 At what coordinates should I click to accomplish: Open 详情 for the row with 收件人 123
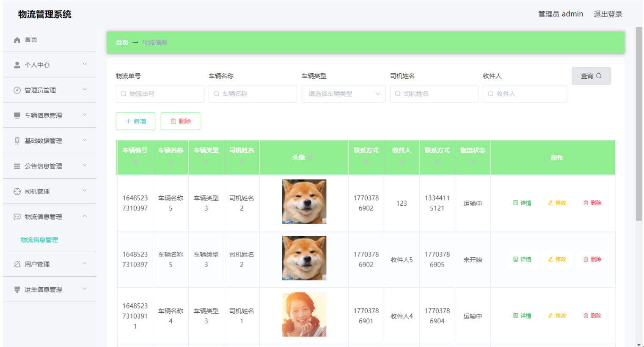coord(522,203)
